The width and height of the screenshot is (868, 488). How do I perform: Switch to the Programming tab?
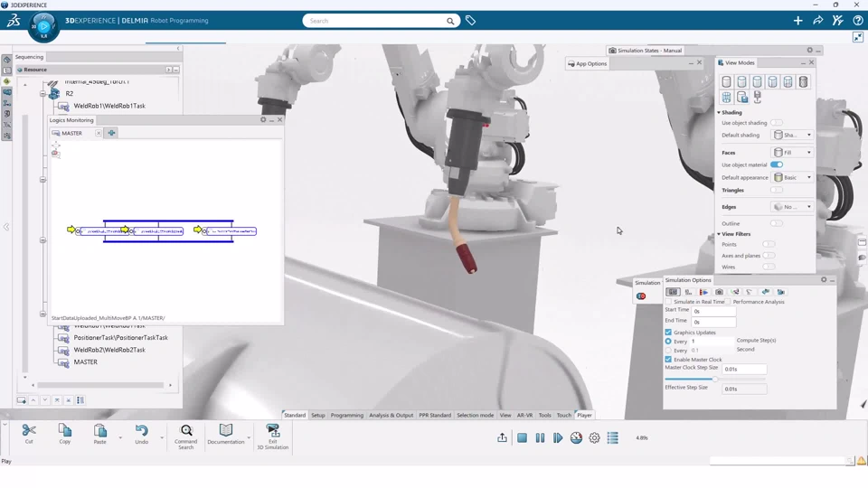pyautogui.click(x=347, y=415)
